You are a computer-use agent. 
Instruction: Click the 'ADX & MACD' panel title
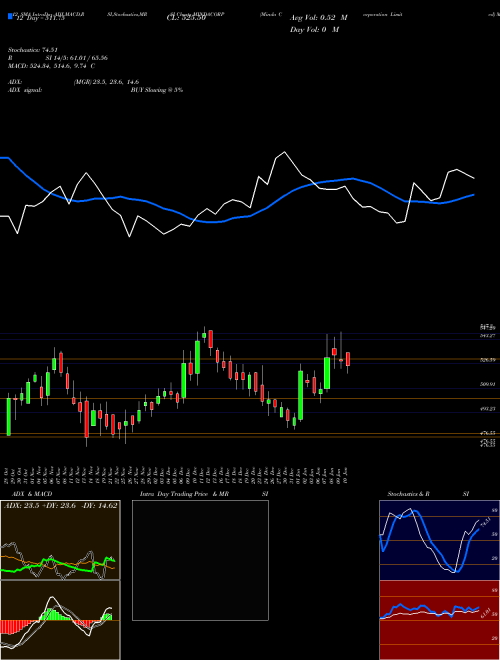coord(32,494)
